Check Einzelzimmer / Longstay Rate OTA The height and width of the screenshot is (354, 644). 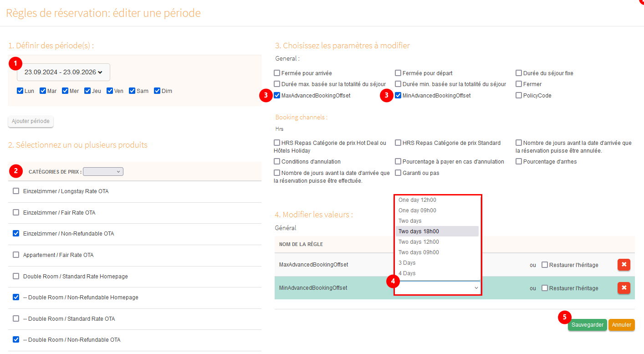click(16, 191)
